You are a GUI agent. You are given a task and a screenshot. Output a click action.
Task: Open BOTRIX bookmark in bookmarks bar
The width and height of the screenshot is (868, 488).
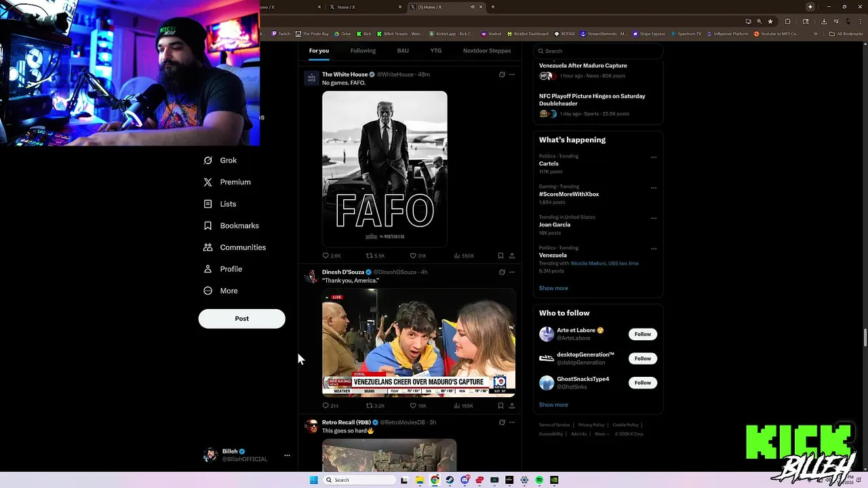pos(564,34)
